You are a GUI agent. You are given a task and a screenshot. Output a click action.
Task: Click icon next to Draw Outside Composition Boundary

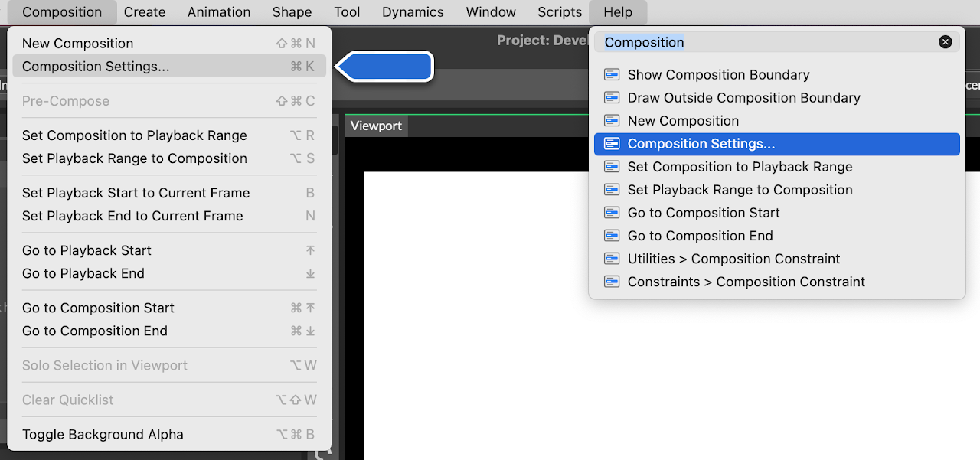point(611,98)
